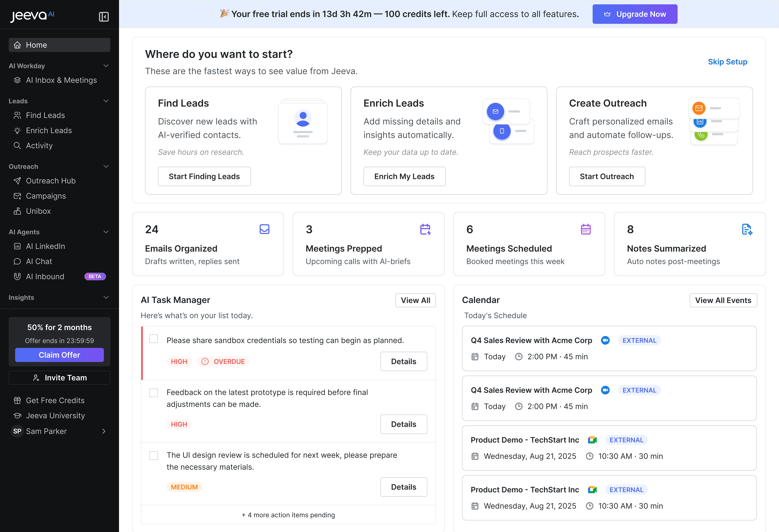Click the Meetings Scheduled calendar icon

point(586,229)
